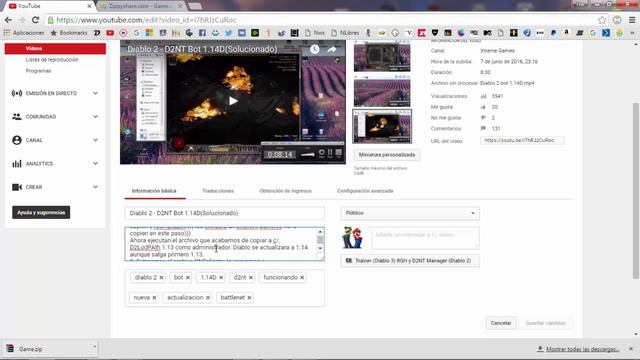
Task: Open the Microsoft colored-squares bookmark
Action: tap(149, 33)
